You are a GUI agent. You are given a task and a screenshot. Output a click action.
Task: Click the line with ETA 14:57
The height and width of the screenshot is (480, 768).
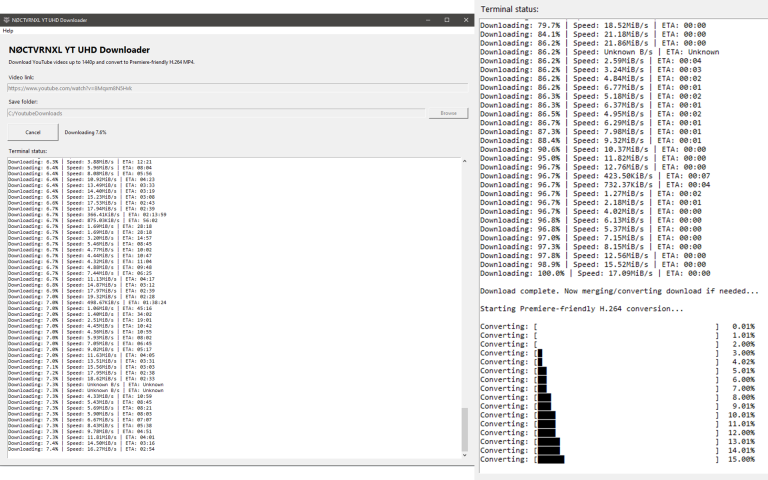(80, 238)
